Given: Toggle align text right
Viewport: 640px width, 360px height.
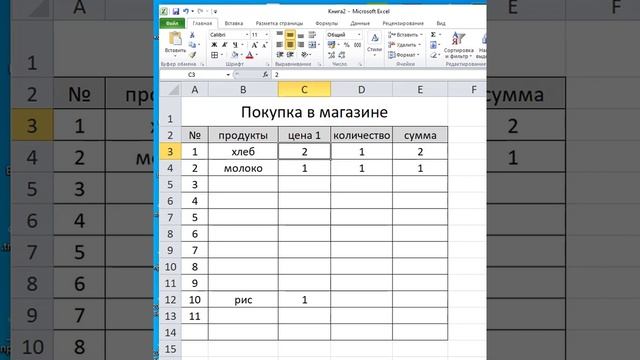Looking at the screenshot, I should tap(300, 44).
